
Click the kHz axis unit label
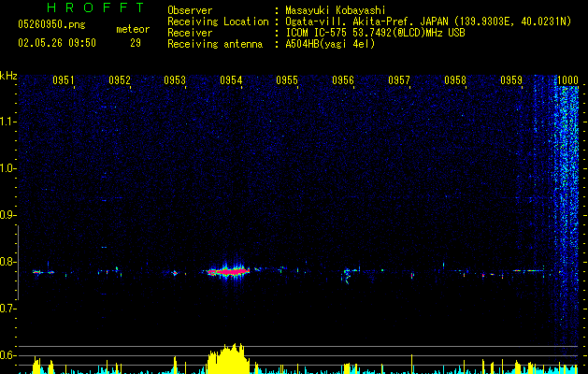coord(8,76)
